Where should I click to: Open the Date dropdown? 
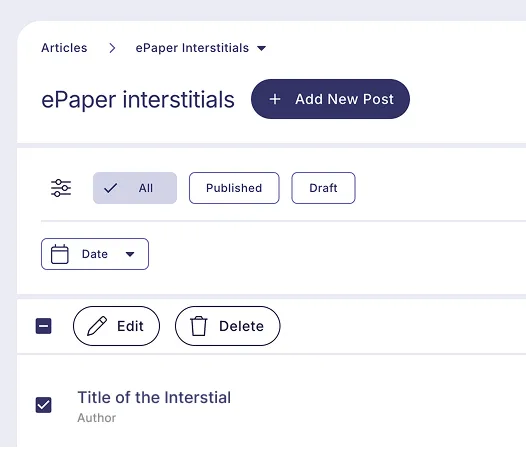point(95,254)
